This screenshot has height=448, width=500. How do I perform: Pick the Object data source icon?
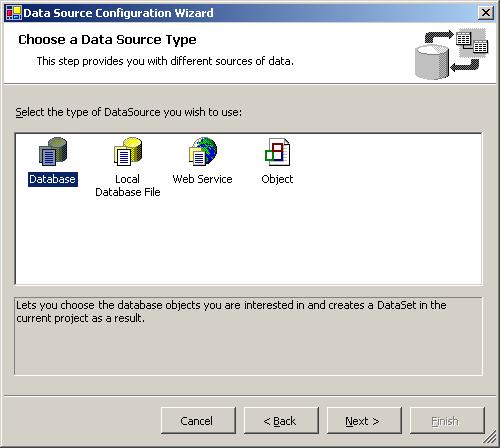[278, 152]
